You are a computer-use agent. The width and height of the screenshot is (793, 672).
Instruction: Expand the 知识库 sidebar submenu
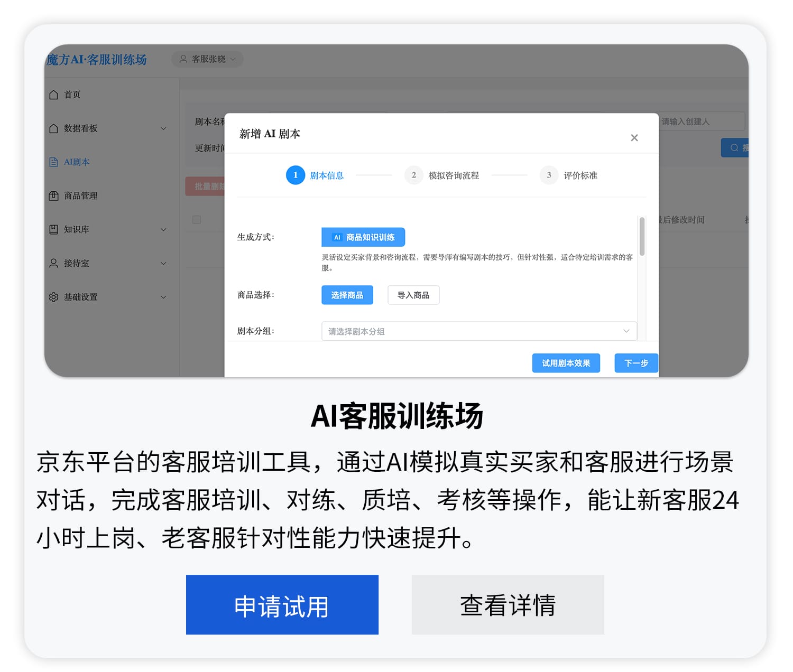[x=163, y=230]
